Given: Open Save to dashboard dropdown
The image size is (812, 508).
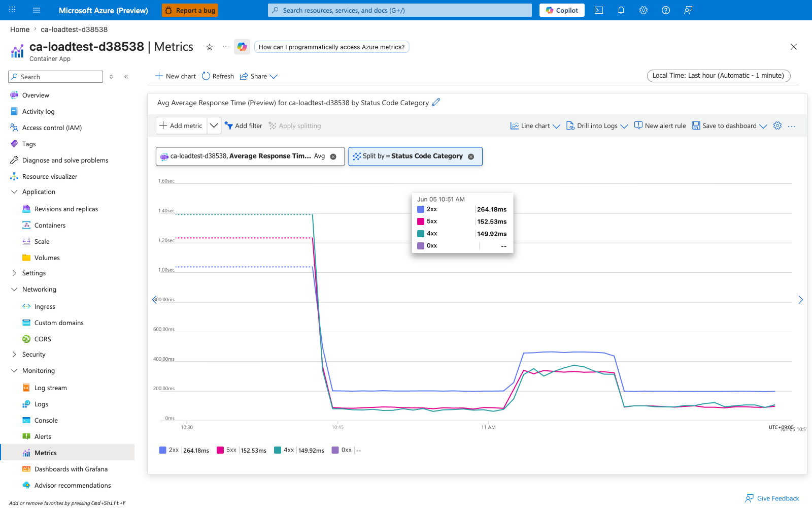Looking at the screenshot, I should [729, 125].
